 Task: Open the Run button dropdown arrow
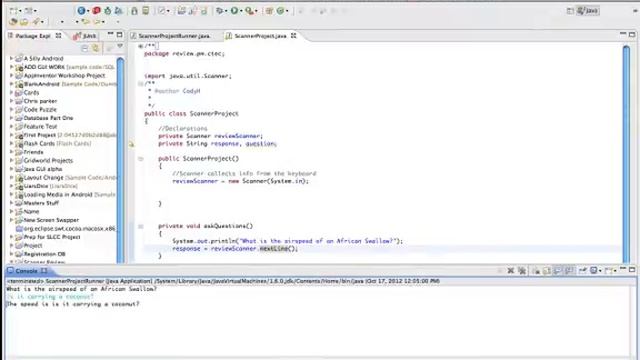tap(241, 11)
